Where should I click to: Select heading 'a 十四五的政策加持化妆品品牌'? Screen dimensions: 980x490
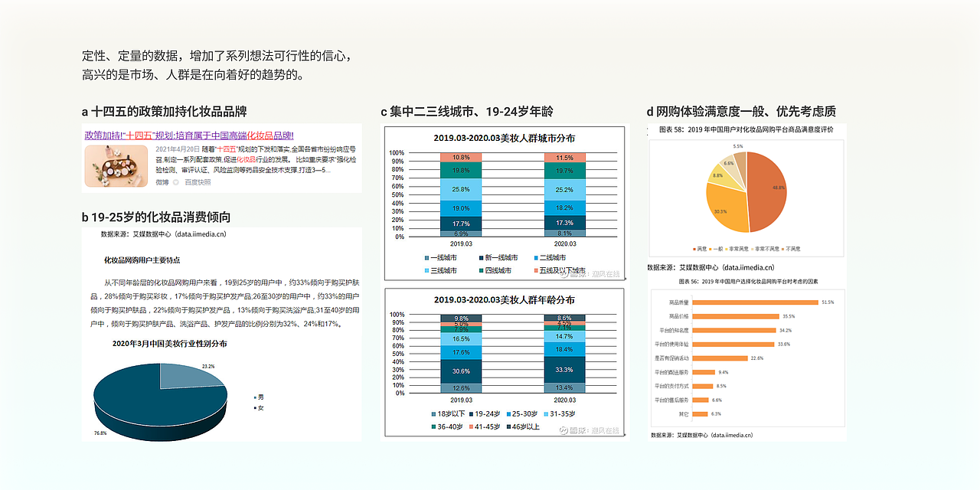pyautogui.click(x=165, y=112)
